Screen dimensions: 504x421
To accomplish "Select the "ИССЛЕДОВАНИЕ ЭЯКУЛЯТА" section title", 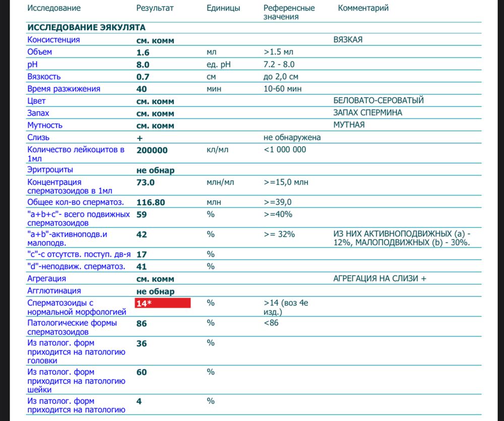I will pos(86,27).
